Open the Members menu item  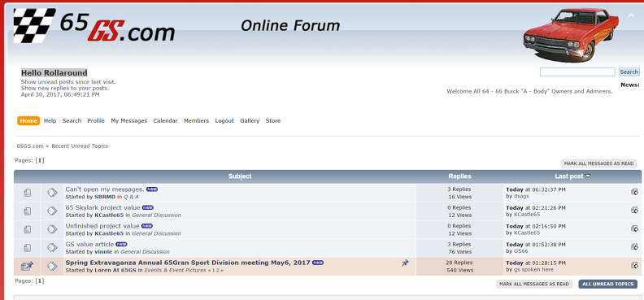(196, 120)
